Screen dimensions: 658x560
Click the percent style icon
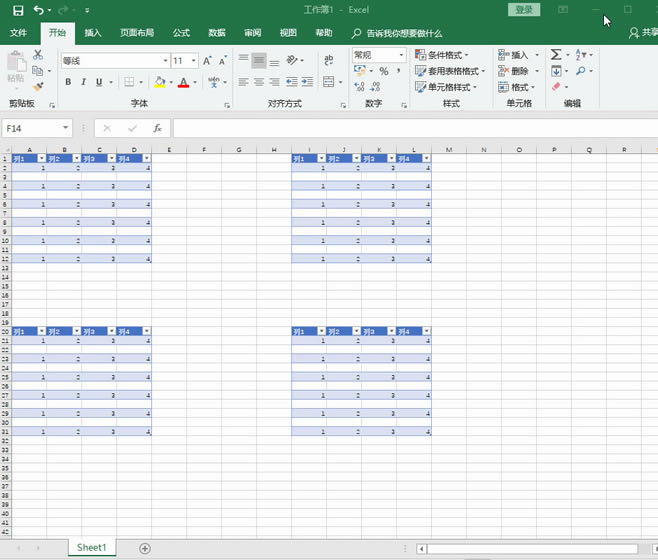(x=383, y=72)
